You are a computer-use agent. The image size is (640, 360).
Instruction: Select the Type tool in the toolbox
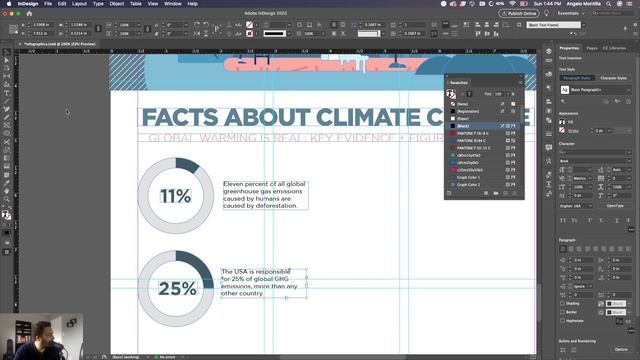click(7, 93)
